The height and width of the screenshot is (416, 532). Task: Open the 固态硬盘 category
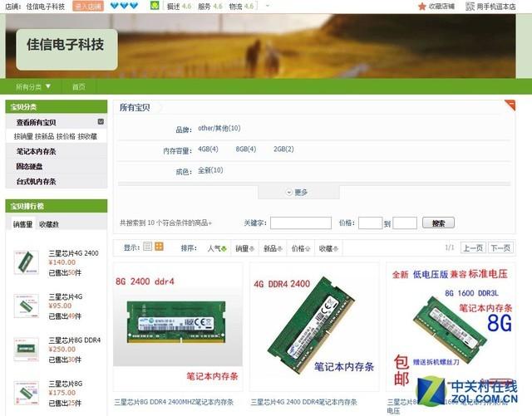30,166
